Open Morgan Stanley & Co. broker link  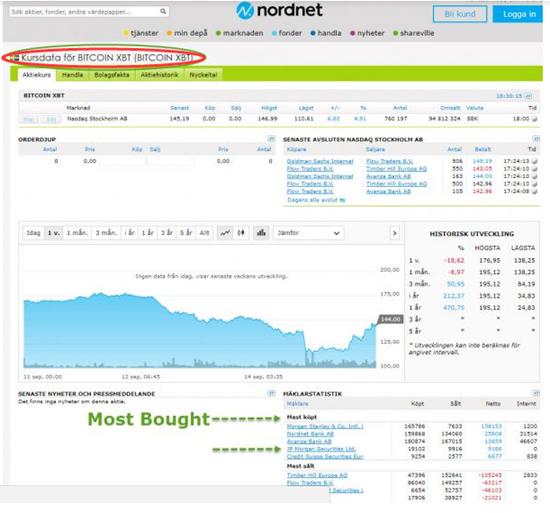325,426
